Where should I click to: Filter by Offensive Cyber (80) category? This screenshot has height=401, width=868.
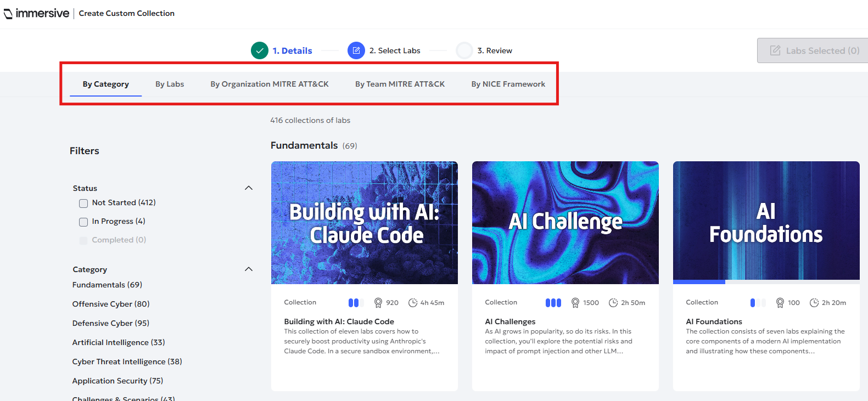point(111,304)
